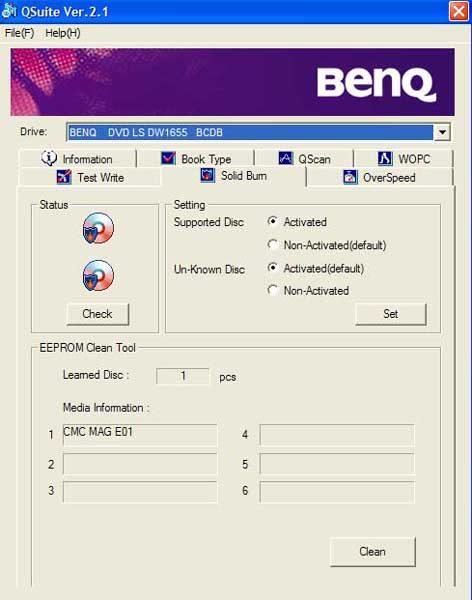Click the Information tab's info icon
This screenshot has width=472, height=600.
(49, 158)
